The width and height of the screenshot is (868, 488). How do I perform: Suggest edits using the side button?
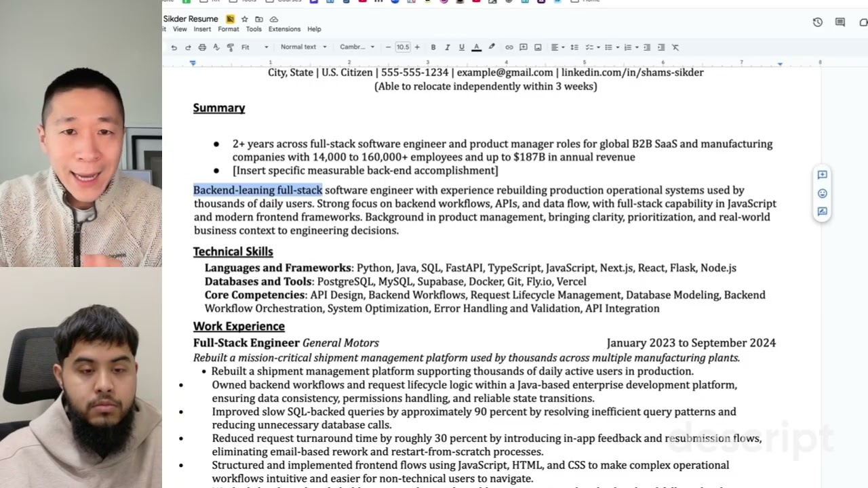[x=822, y=211]
